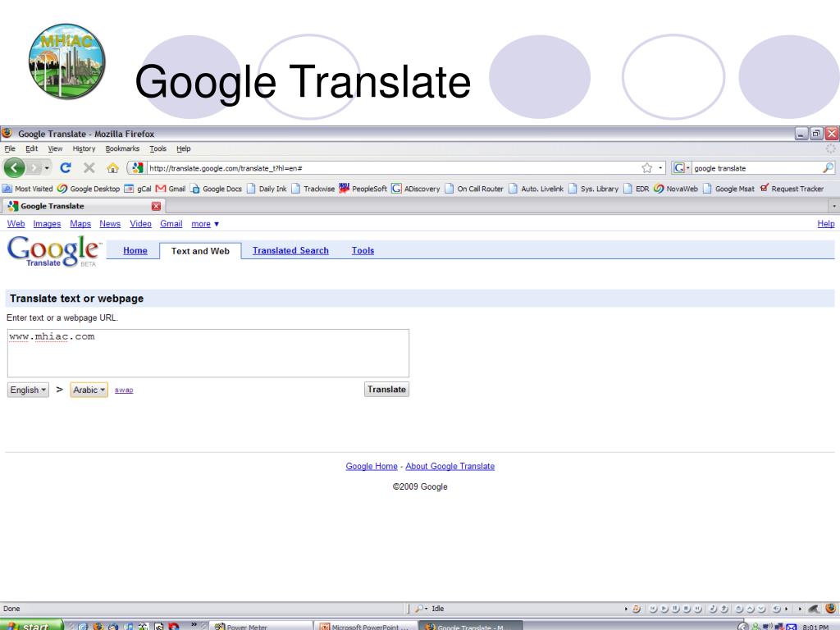Click the Gmail link in Google top bar

point(171,223)
